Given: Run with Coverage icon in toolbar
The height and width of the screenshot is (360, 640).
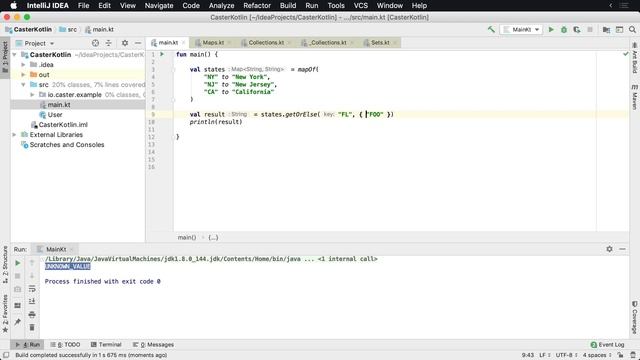Looking at the screenshot, I should tap(577, 29).
